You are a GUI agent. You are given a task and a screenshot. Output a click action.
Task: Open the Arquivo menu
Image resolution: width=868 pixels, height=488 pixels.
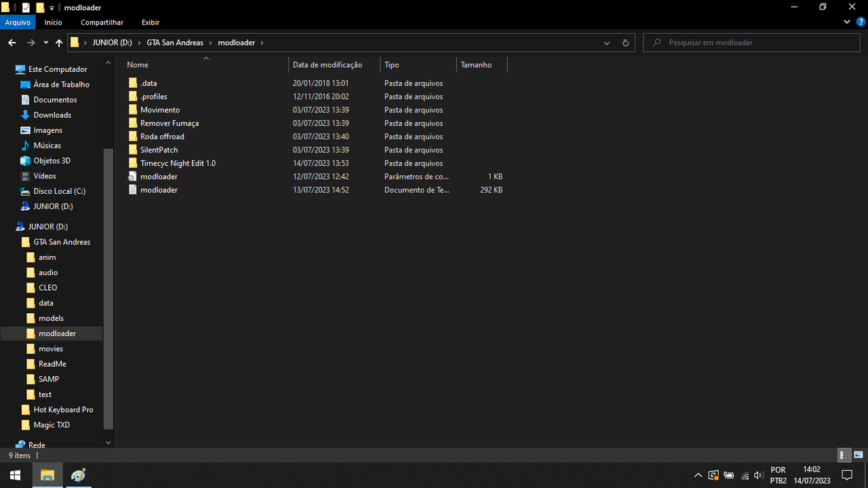coord(18,22)
